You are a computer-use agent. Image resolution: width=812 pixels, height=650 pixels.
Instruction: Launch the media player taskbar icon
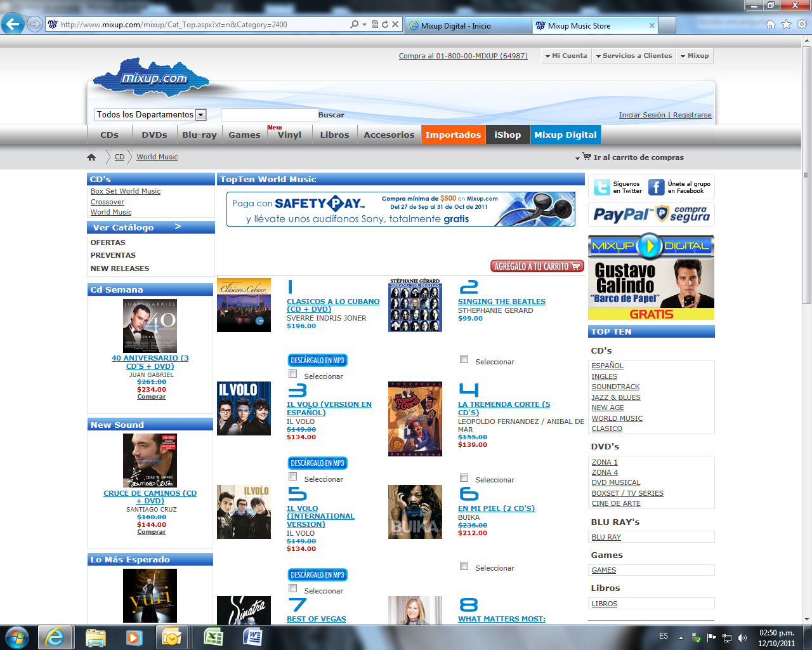pos(134,637)
